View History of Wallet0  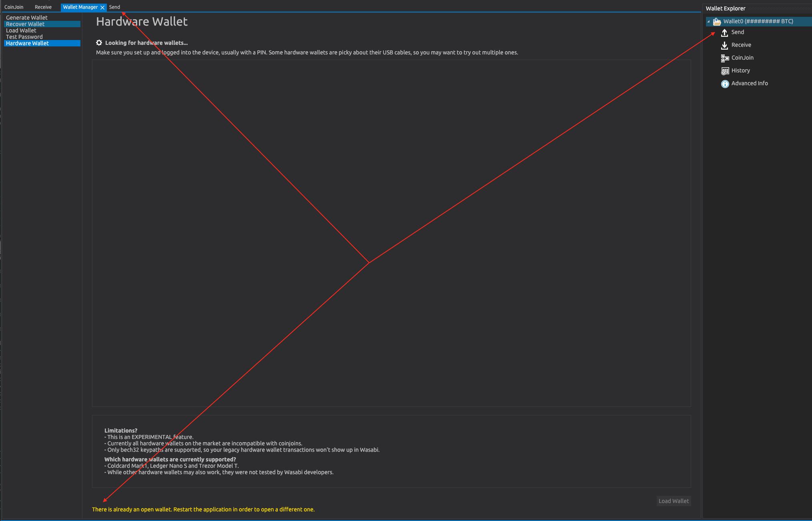[x=740, y=70]
